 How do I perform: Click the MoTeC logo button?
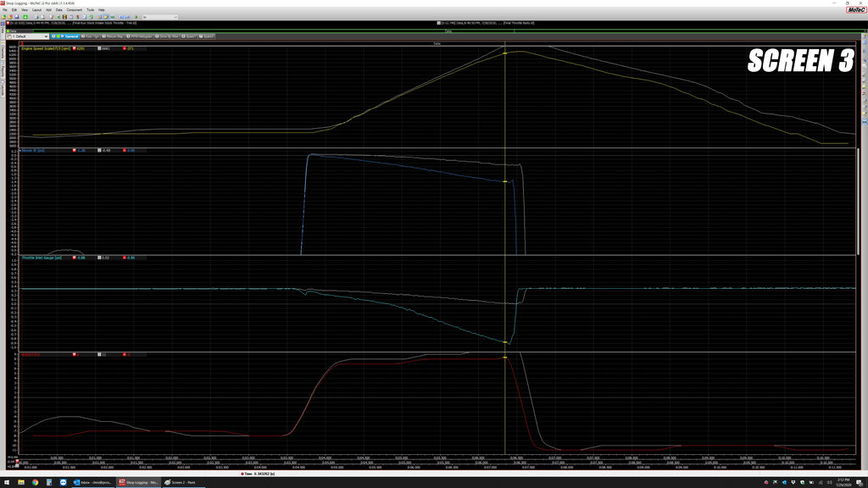coord(856,10)
